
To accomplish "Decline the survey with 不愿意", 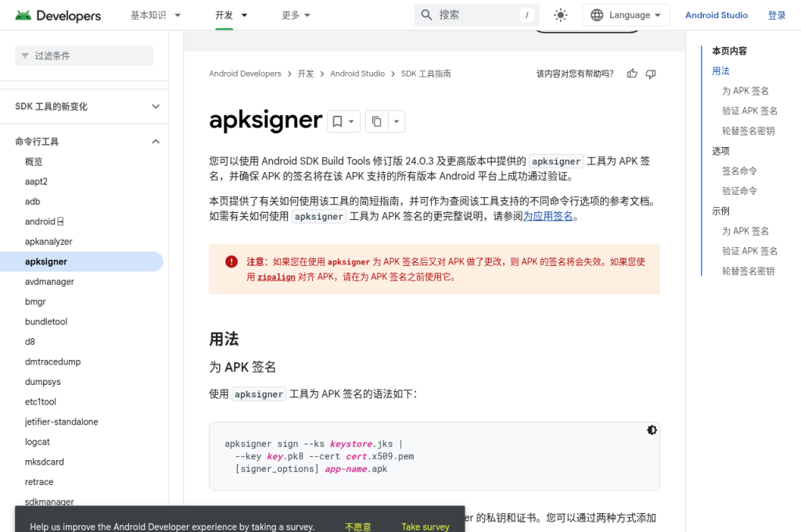I will click(x=357, y=527).
